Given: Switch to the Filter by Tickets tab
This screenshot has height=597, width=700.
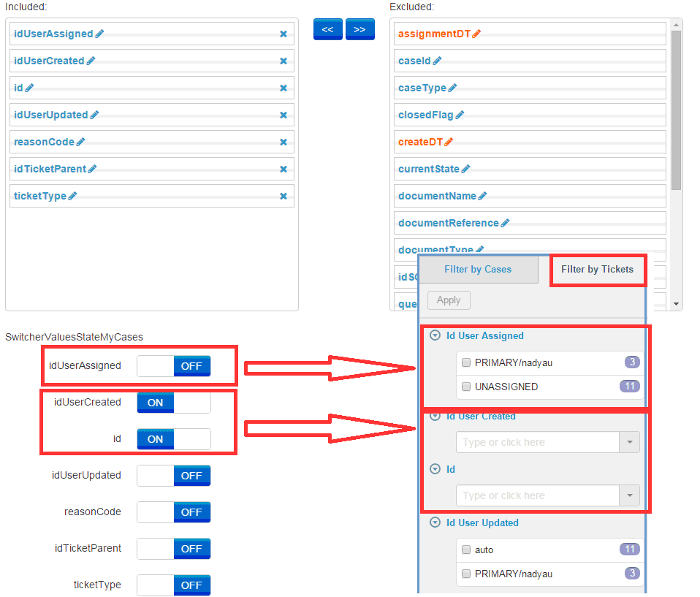Looking at the screenshot, I should click(x=598, y=270).
